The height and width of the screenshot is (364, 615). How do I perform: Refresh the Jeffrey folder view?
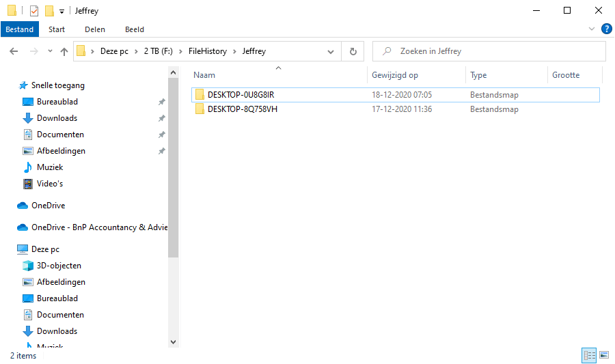pyautogui.click(x=353, y=51)
